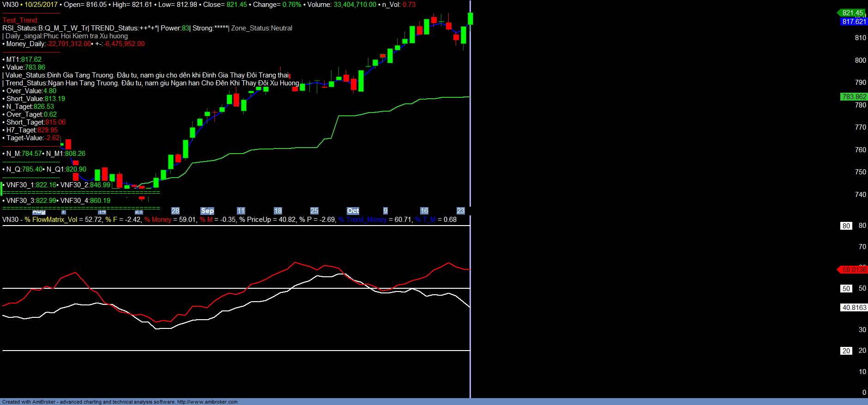Click the date label 28 on the axis
Viewport: 868px width, 405px height.
pyautogui.click(x=175, y=211)
